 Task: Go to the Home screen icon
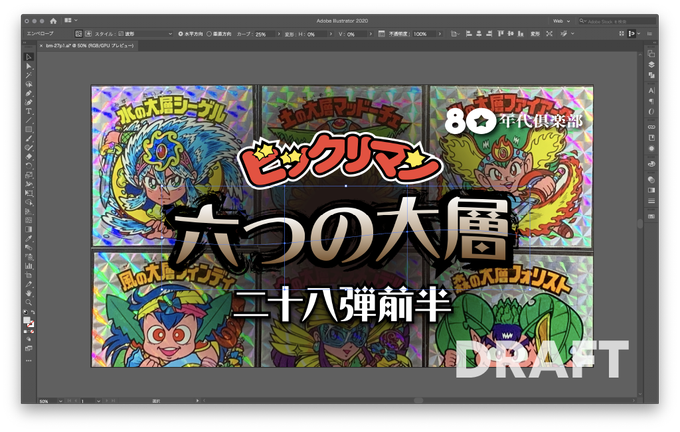point(53,21)
